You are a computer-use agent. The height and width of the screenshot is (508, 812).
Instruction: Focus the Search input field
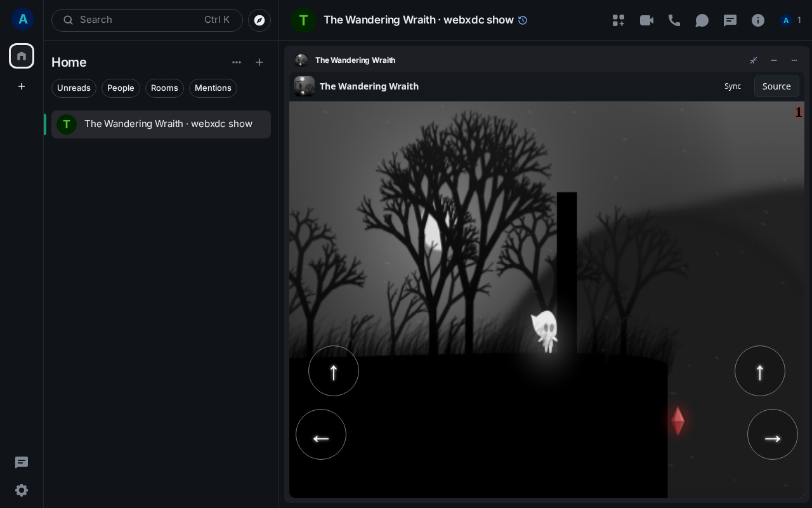pyautogui.click(x=147, y=20)
